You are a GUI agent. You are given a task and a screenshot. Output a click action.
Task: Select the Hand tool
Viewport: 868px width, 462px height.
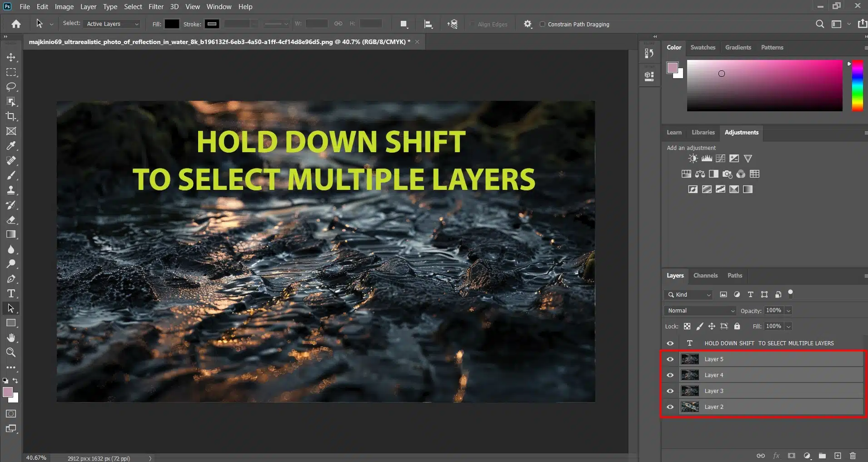tap(11, 338)
